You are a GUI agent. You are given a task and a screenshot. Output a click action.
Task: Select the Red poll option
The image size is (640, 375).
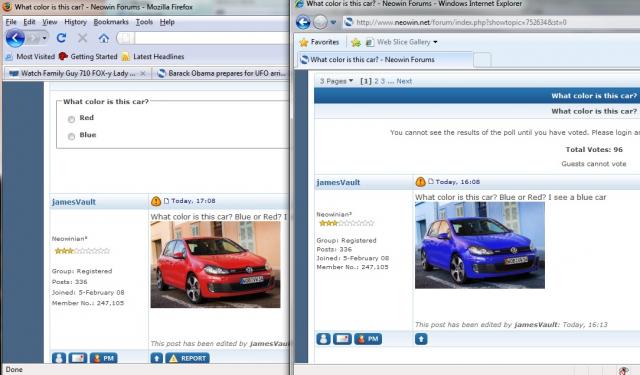click(x=71, y=119)
